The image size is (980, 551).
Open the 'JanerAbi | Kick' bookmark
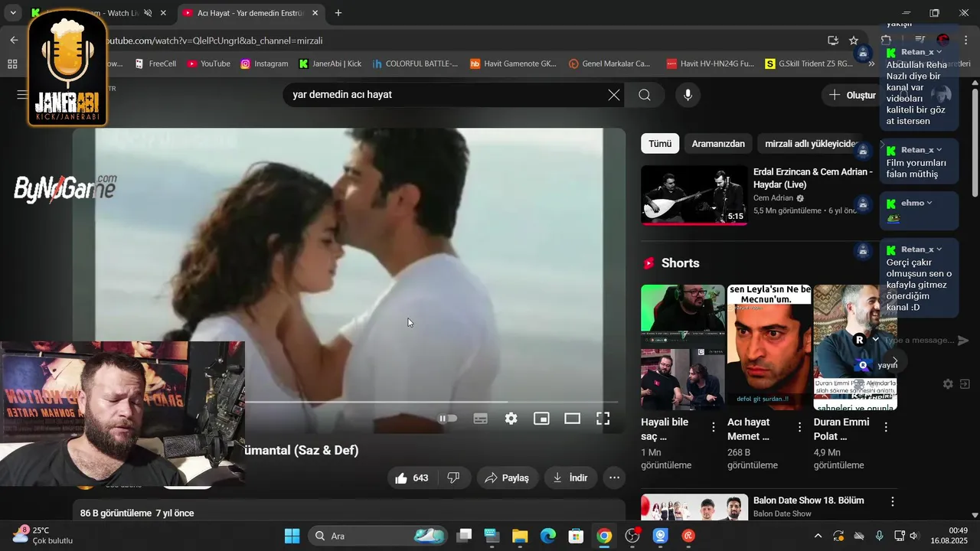coord(330,64)
